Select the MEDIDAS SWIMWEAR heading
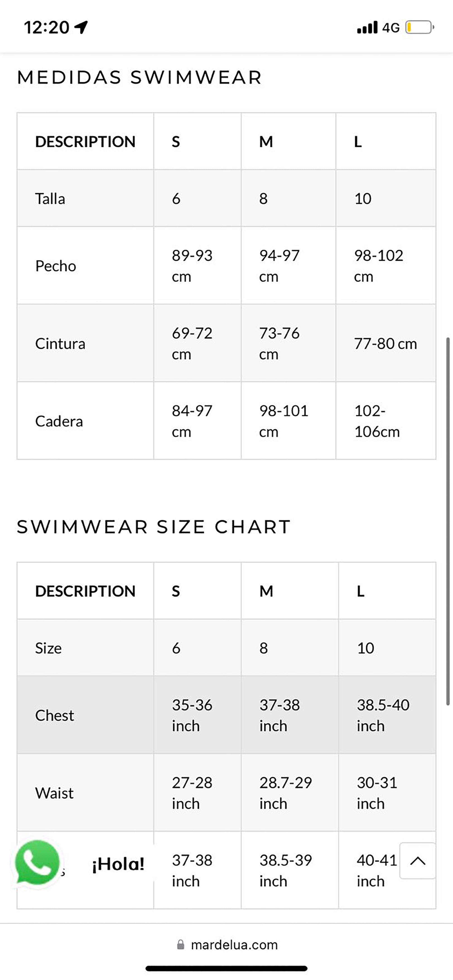The height and width of the screenshot is (980, 453). click(139, 77)
